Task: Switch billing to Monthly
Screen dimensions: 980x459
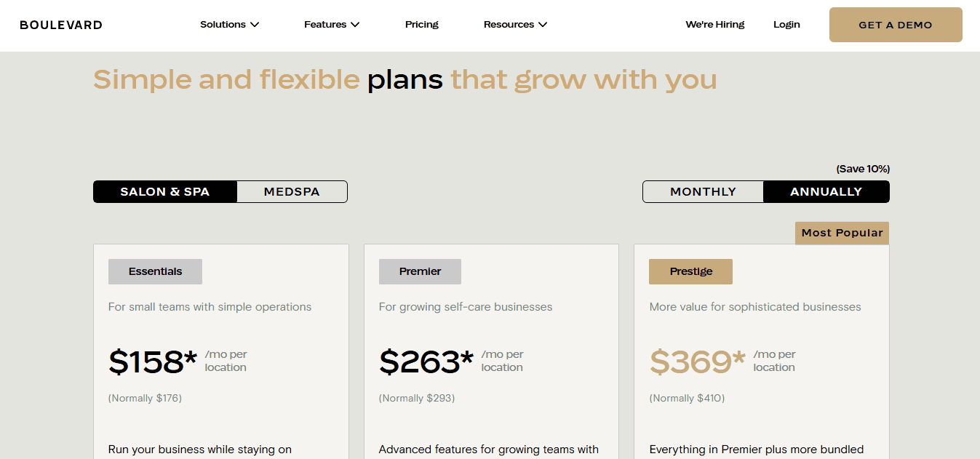Action: coord(703,192)
